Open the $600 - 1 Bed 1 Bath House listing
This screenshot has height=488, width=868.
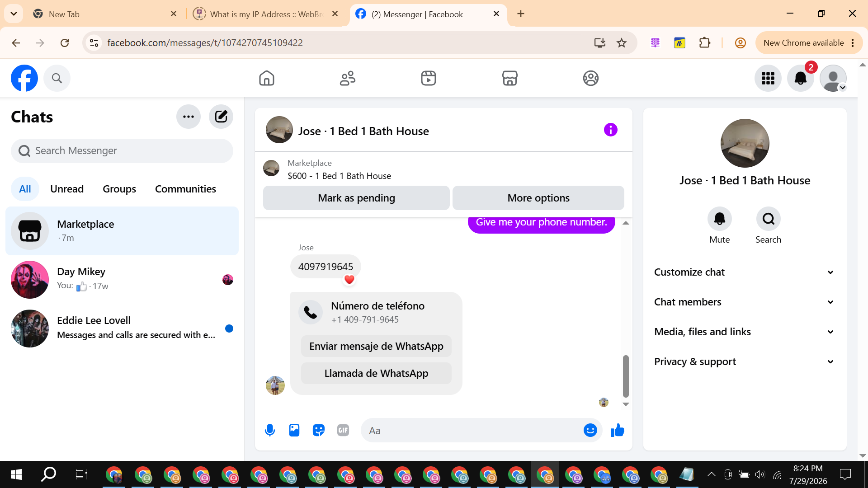point(339,176)
